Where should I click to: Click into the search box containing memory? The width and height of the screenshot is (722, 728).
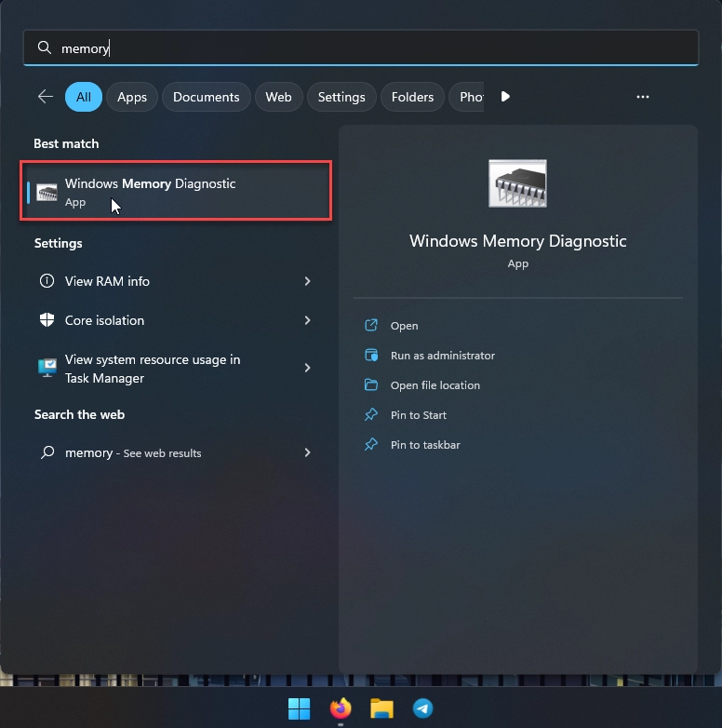(361, 47)
